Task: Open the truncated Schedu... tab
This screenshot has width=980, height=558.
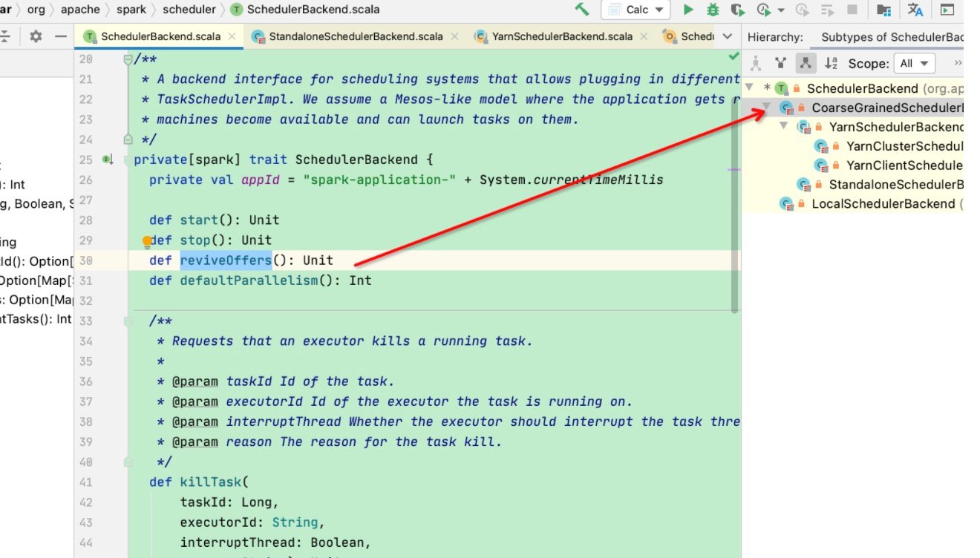Action: click(x=689, y=37)
